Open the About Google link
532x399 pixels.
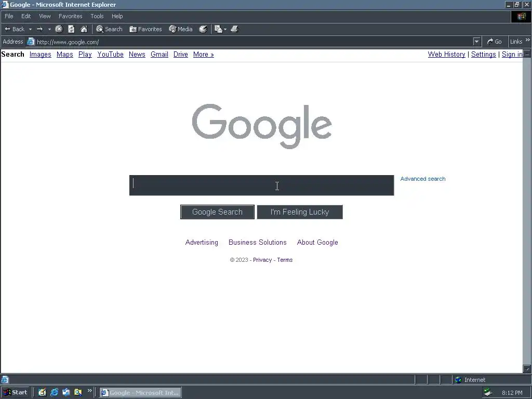point(317,242)
